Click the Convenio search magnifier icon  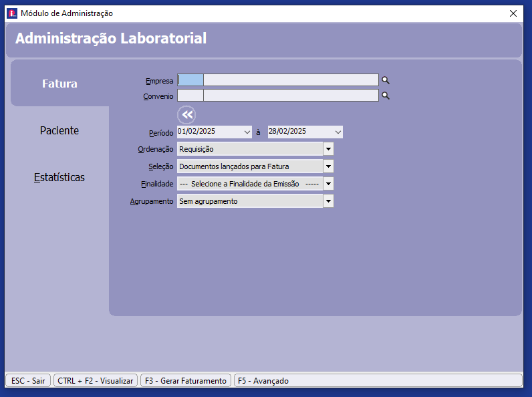tap(385, 96)
